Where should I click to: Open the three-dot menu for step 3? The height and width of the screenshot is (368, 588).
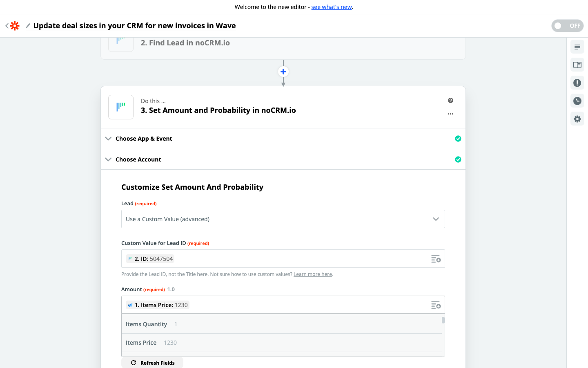click(450, 114)
